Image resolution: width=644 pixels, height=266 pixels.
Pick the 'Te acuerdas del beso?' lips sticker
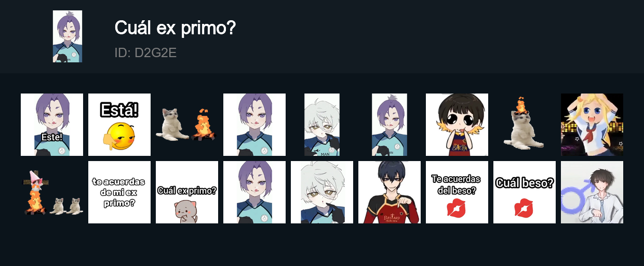[457, 192]
